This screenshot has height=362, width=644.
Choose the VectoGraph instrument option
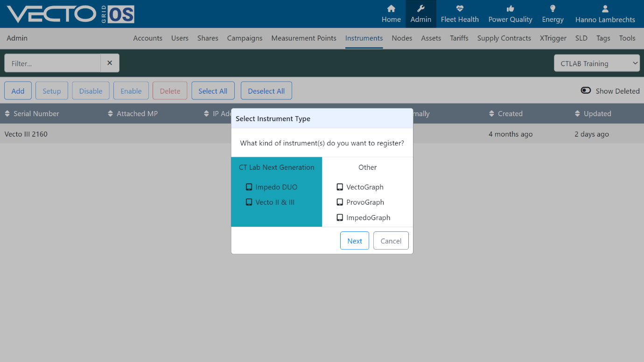click(x=360, y=187)
